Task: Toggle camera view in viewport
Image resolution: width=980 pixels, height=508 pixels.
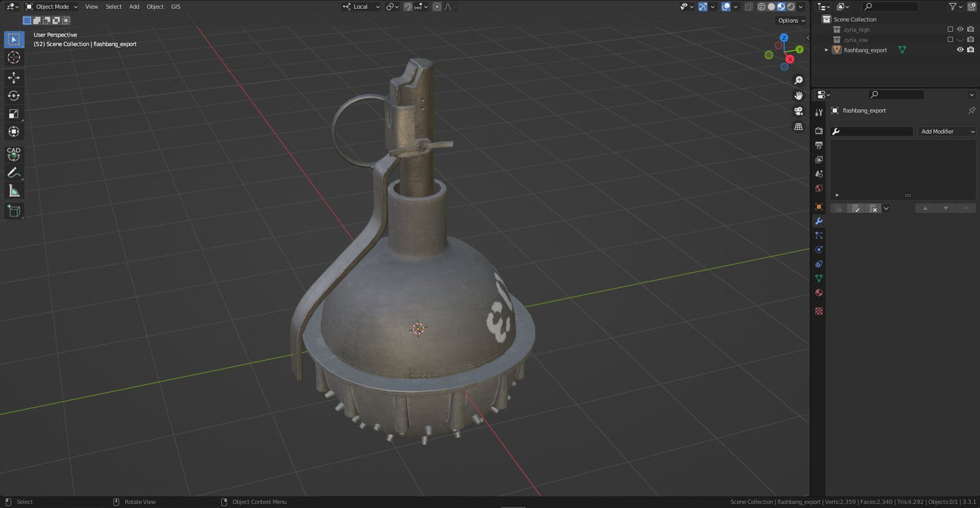Action: click(x=798, y=111)
